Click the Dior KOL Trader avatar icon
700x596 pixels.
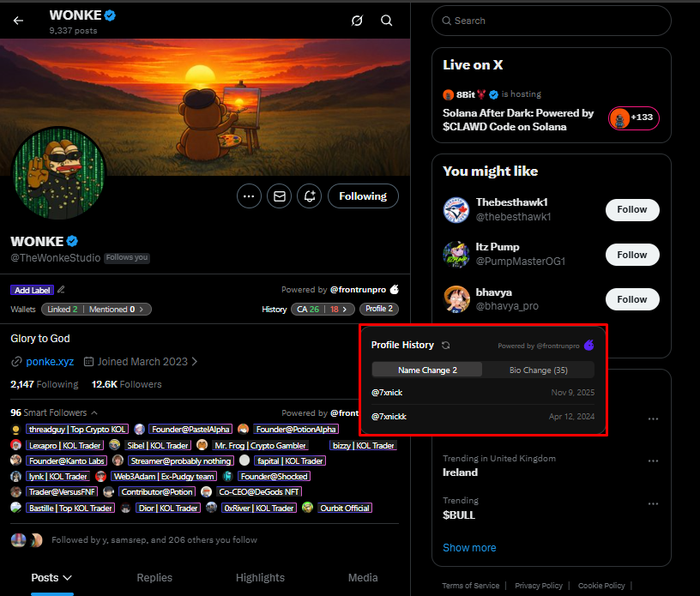[126, 508]
